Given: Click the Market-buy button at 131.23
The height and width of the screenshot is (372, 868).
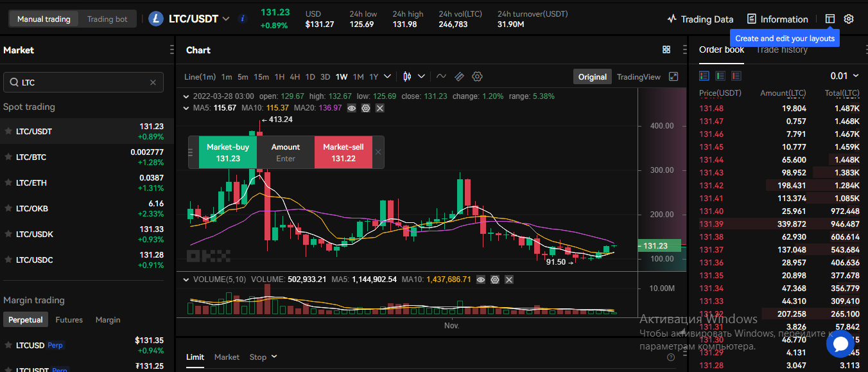Looking at the screenshot, I should 228,152.
